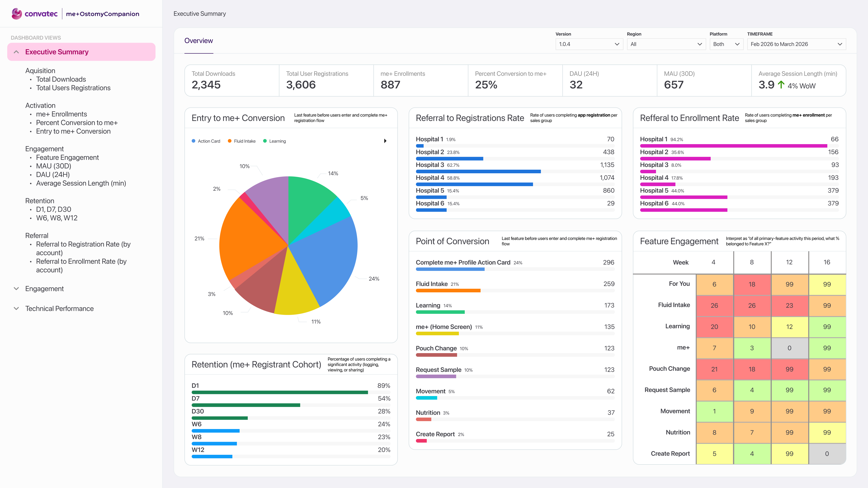
Task: Click the Average Session Length 3.9 card
Action: point(799,80)
